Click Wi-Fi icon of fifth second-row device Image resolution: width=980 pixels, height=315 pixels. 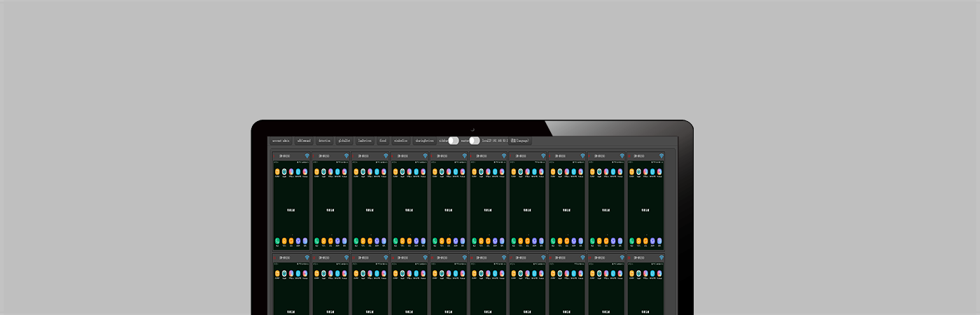coord(464,258)
